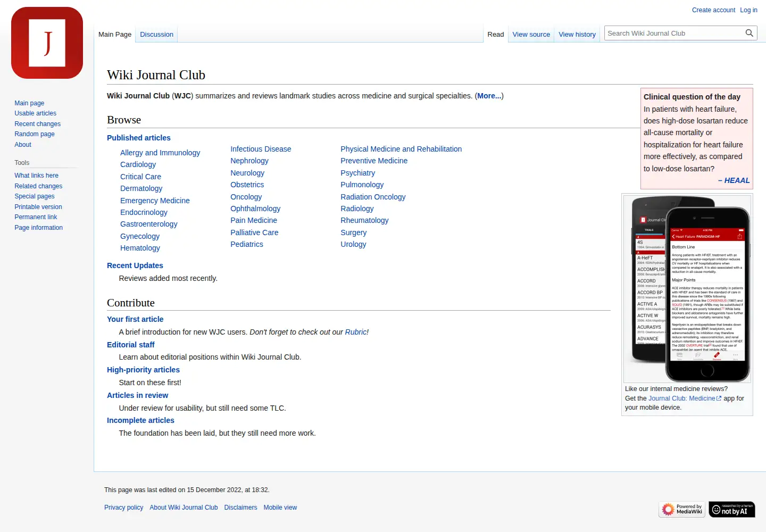Open Usable articles sidebar link
Screen dimensions: 766x532
point(35,113)
